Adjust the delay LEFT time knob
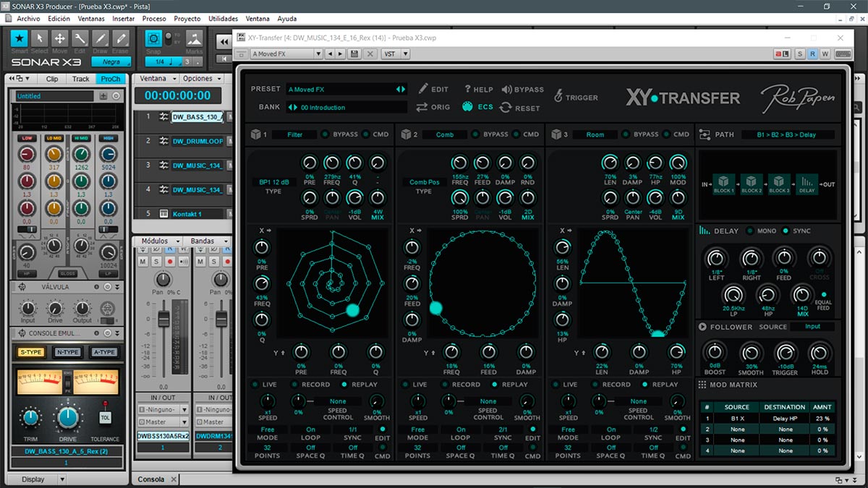The height and width of the screenshot is (488, 868). pos(716,257)
